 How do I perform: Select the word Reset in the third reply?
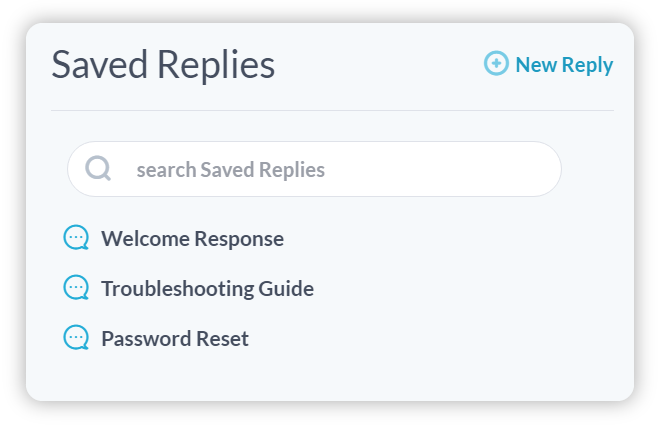222,338
